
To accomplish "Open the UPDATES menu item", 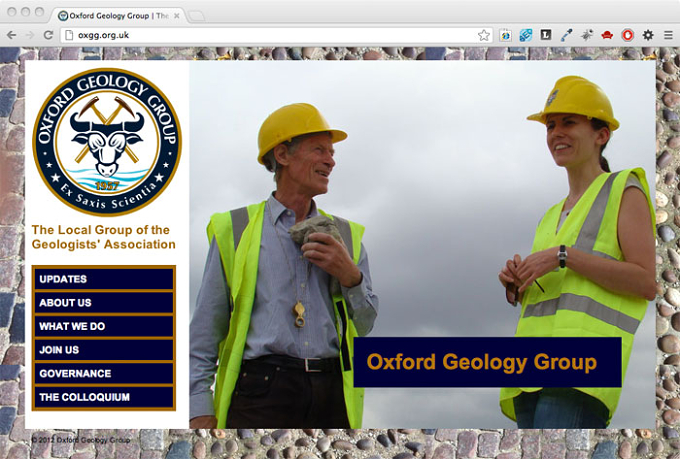I will (104, 279).
